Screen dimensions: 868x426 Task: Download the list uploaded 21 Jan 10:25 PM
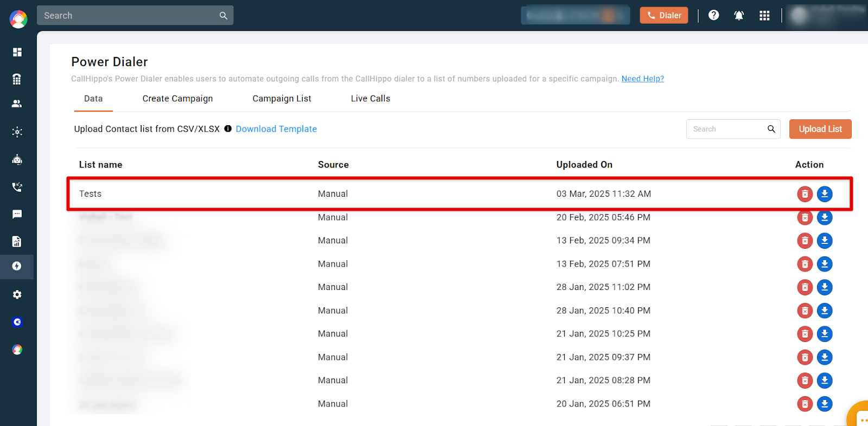(825, 334)
